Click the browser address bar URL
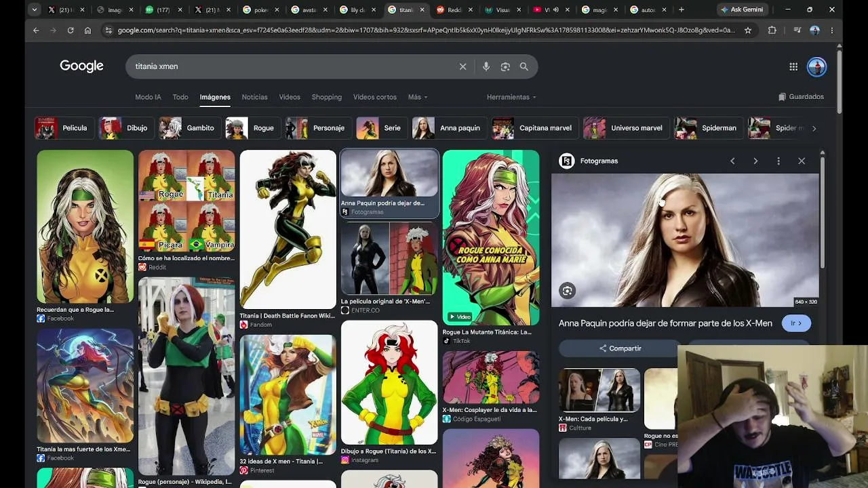The image size is (868, 488). [x=426, y=30]
